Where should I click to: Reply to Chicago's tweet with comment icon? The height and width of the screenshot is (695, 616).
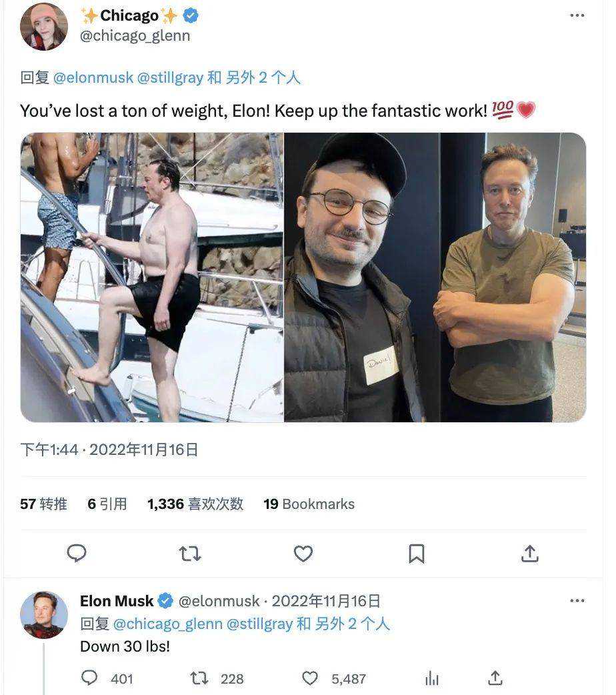pyautogui.click(x=77, y=553)
